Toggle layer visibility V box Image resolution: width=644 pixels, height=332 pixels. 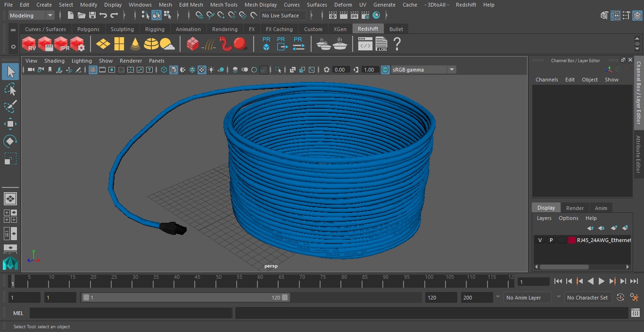tap(540, 240)
